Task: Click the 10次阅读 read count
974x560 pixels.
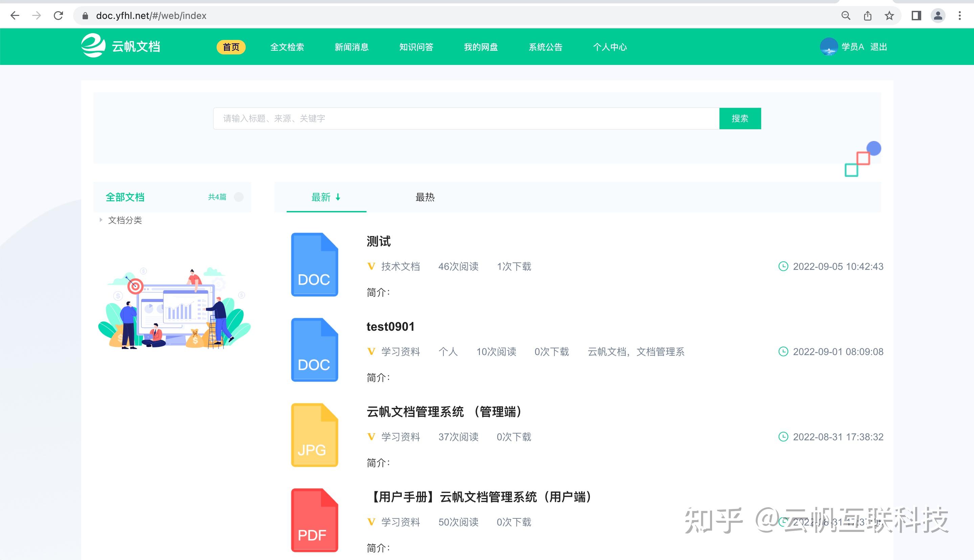Action: (x=496, y=352)
